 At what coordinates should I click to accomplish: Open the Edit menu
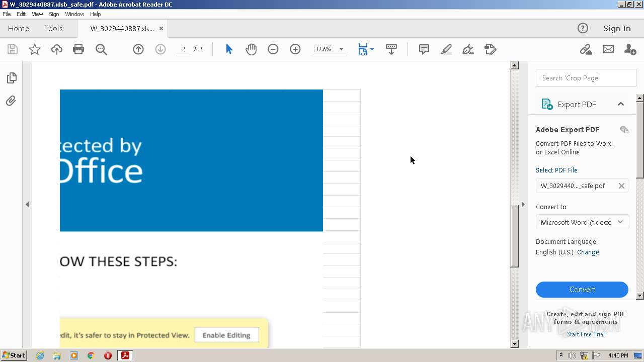pos(21,14)
